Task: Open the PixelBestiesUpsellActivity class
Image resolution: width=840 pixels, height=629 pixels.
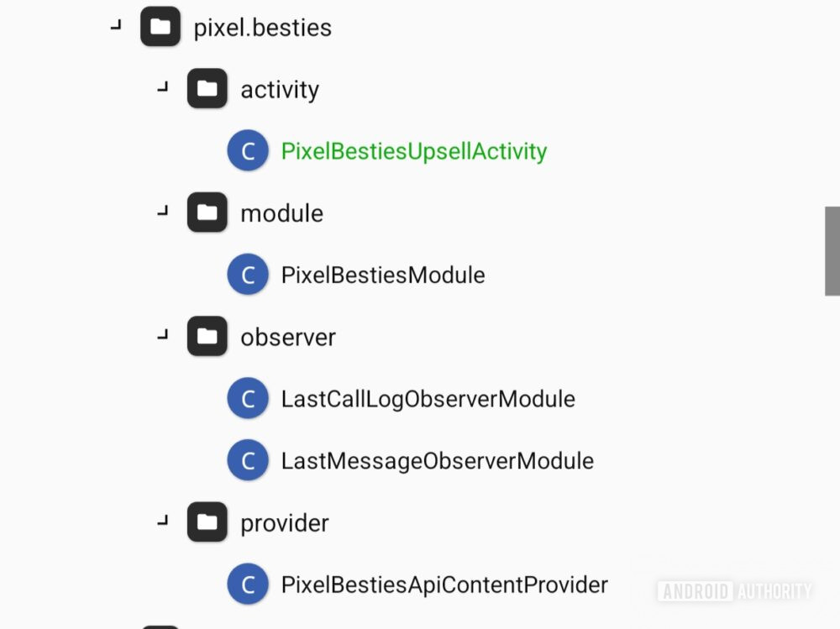Action: (x=415, y=150)
